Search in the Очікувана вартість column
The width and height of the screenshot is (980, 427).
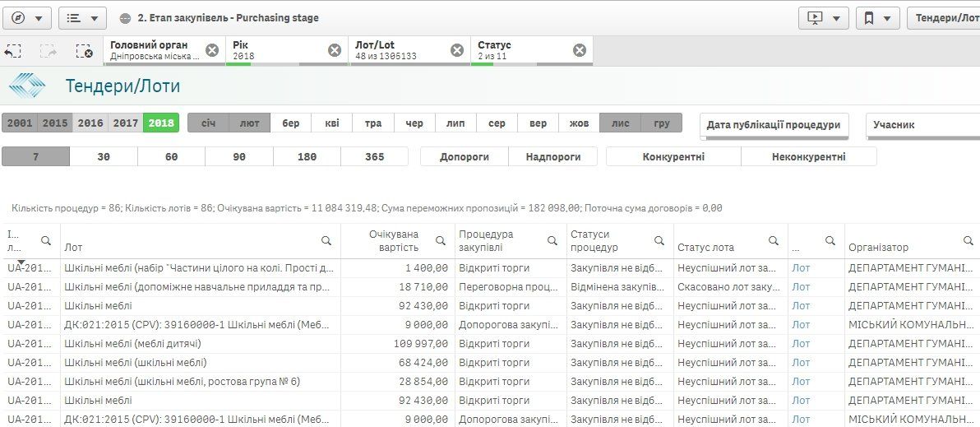point(441,241)
